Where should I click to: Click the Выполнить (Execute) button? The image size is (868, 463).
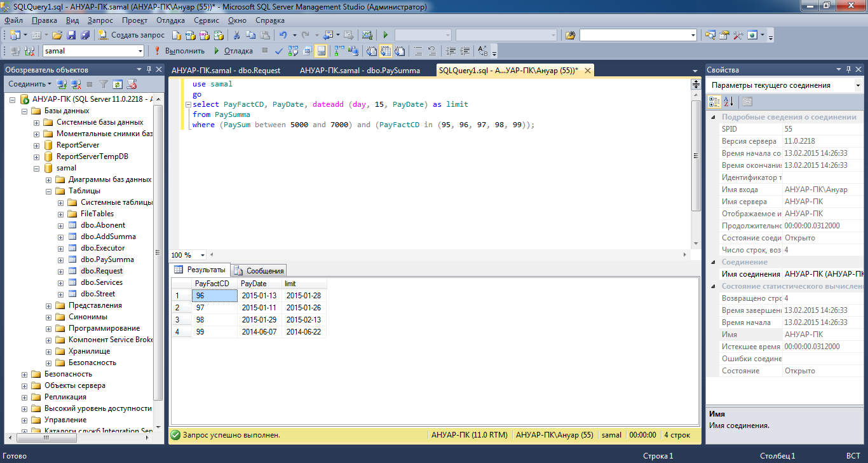(179, 51)
